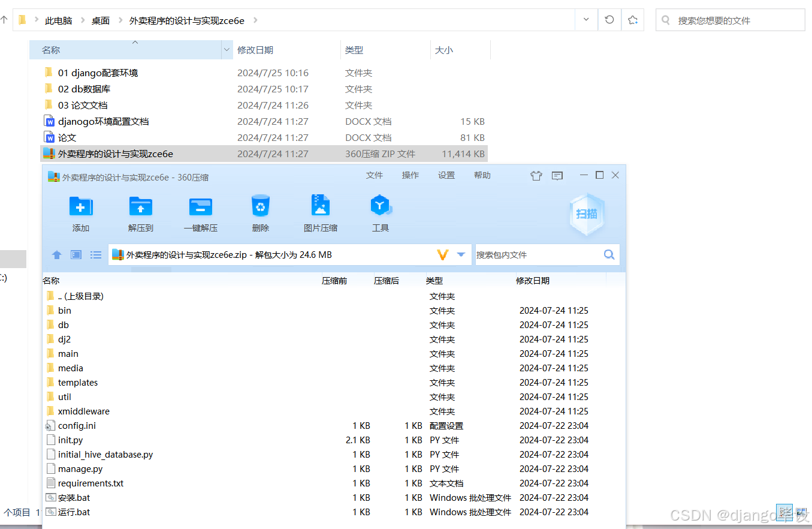The width and height of the screenshot is (812, 529).
Task: Expand the breadcrumb chevron after 桌面
Action: pyautogui.click(x=120, y=20)
